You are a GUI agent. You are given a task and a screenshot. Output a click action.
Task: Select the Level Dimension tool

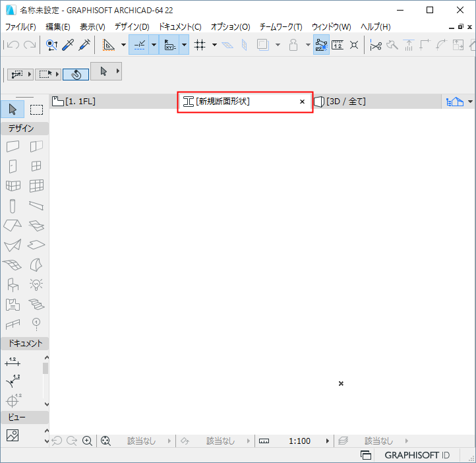click(13, 400)
